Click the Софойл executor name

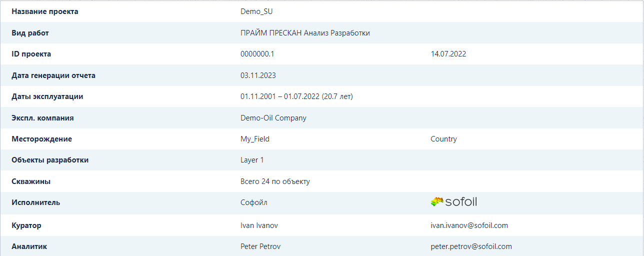[x=254, y=202]
